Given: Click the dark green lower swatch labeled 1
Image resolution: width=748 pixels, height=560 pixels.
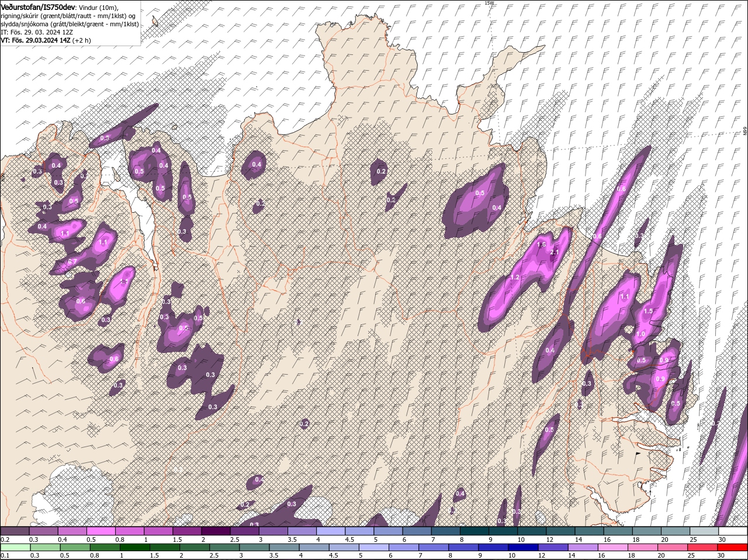Looking at the screenshot, I should 134,548.
